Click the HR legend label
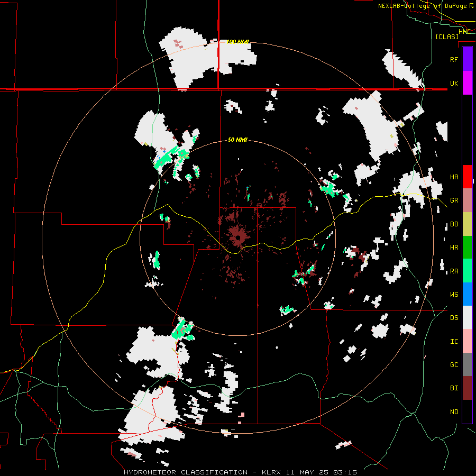This screenshot has width=476, height=476. pos(454,248)
